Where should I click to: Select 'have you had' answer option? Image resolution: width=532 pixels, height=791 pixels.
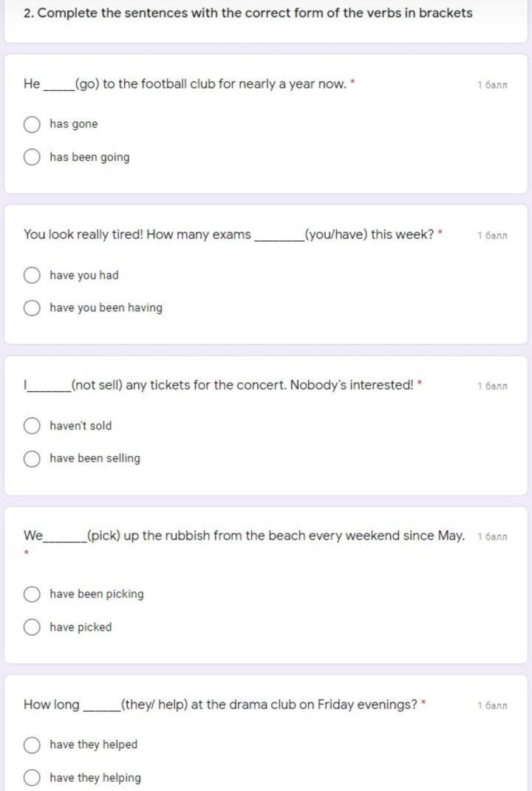32,275
